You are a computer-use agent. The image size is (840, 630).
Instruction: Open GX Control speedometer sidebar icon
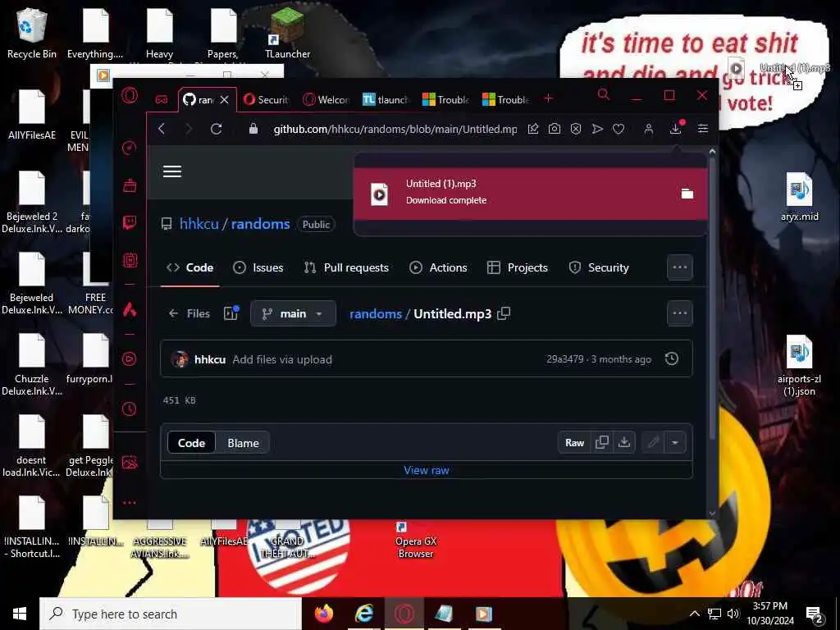pos(129,148)
